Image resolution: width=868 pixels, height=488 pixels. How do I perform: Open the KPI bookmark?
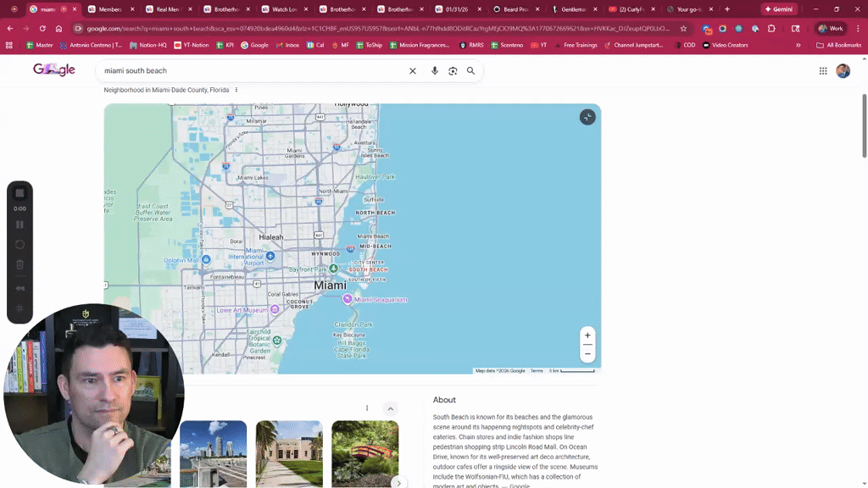(225, 46)
